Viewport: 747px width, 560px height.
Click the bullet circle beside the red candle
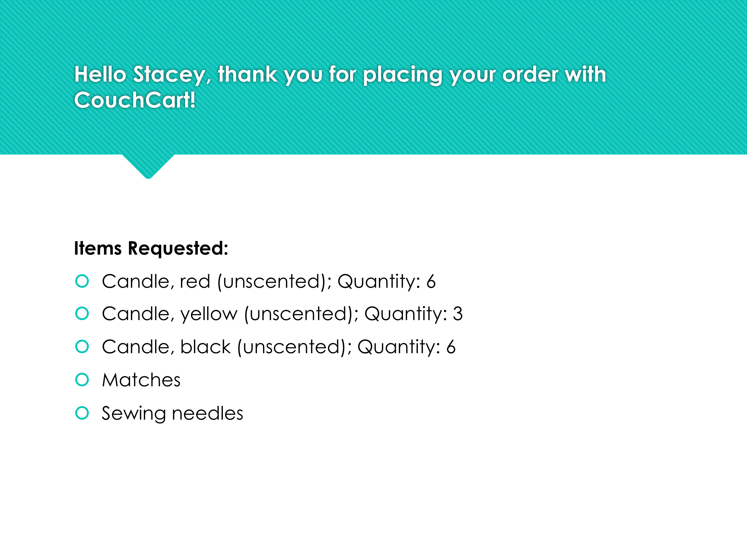pyautogui.click(x=82, y=281)
